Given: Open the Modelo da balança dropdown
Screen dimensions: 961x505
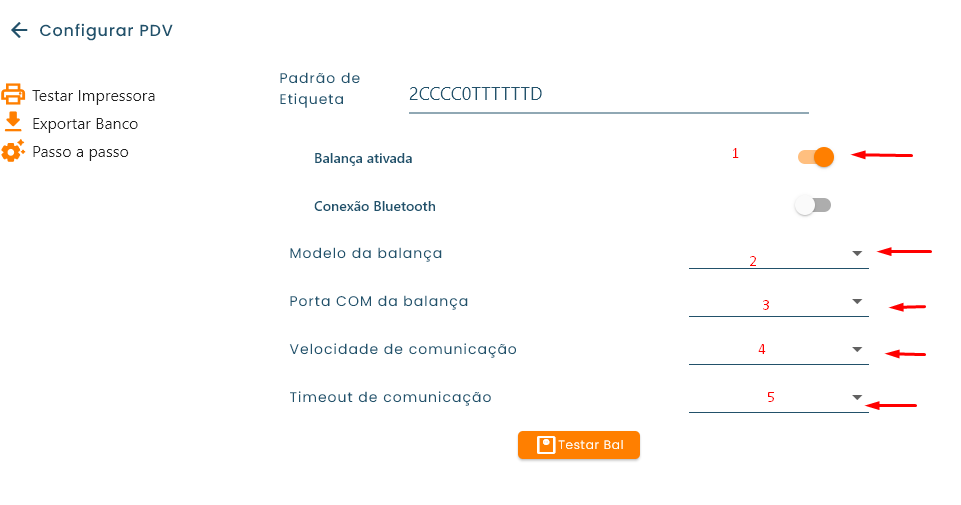Looking at the screenshot, I should 778,254.
